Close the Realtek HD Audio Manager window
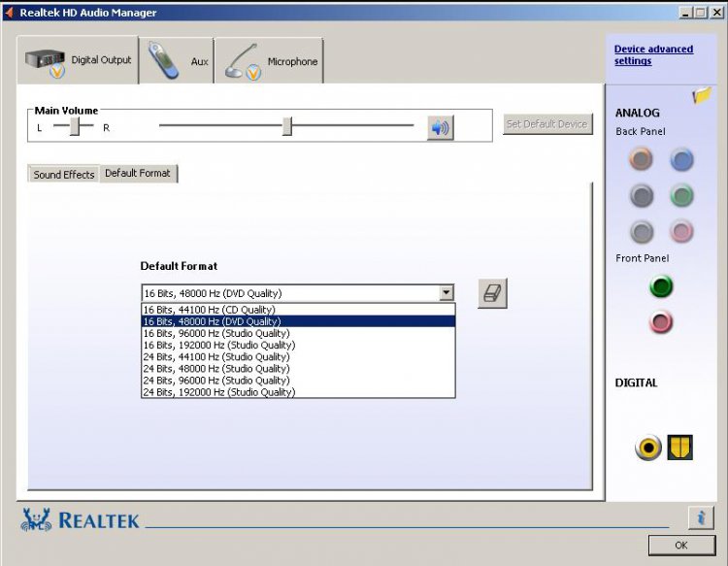This screenshot has width=728, height=566. tap(717, 13)
